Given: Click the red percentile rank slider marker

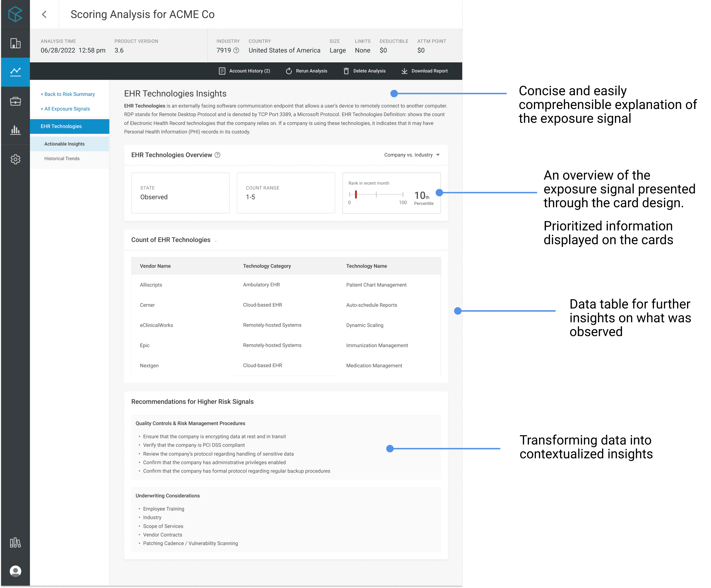Looking at the screenshot, I should click(x=356, y=195).
